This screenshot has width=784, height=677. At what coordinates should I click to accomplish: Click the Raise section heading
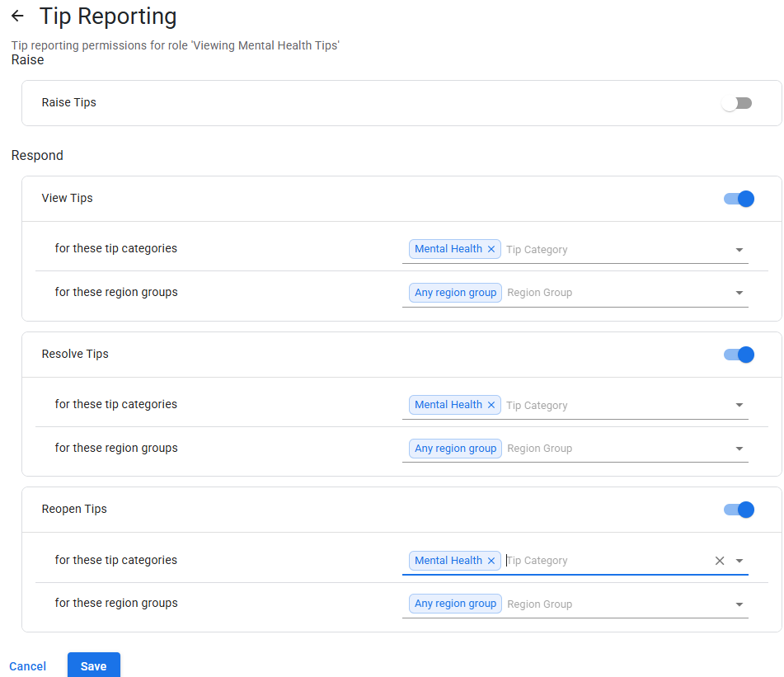click(x=27, y=60)
